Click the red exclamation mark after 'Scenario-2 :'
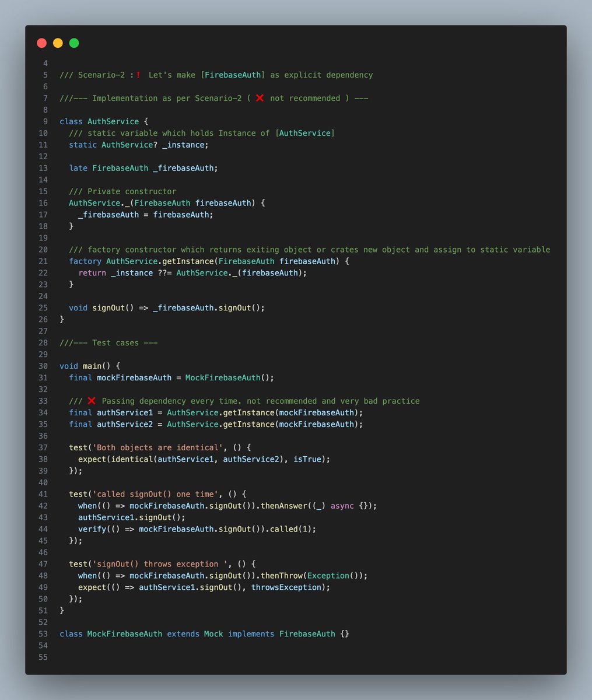 tap(138, 75)
